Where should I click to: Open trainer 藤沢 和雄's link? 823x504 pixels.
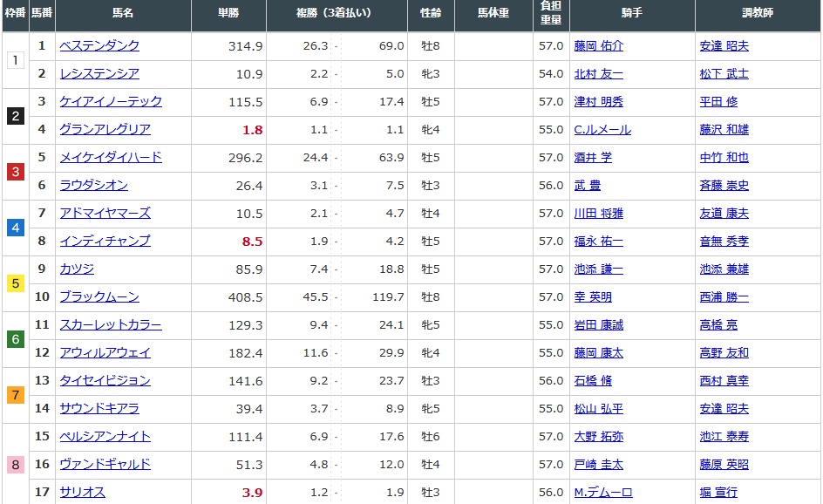point(724,130)
